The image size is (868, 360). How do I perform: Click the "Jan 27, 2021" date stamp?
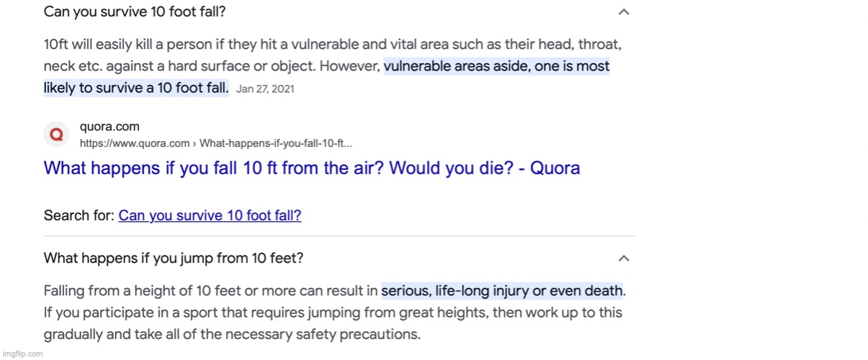(x=265, y=89)
